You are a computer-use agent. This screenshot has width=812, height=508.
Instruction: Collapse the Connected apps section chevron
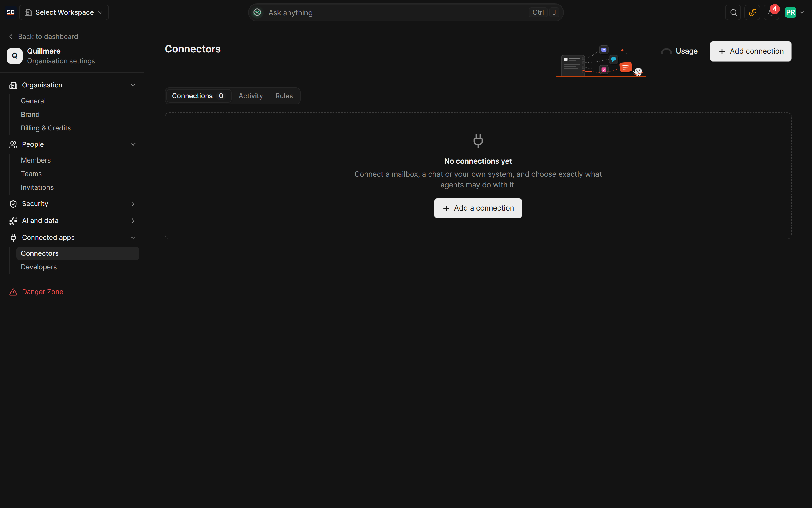[133, 238]
